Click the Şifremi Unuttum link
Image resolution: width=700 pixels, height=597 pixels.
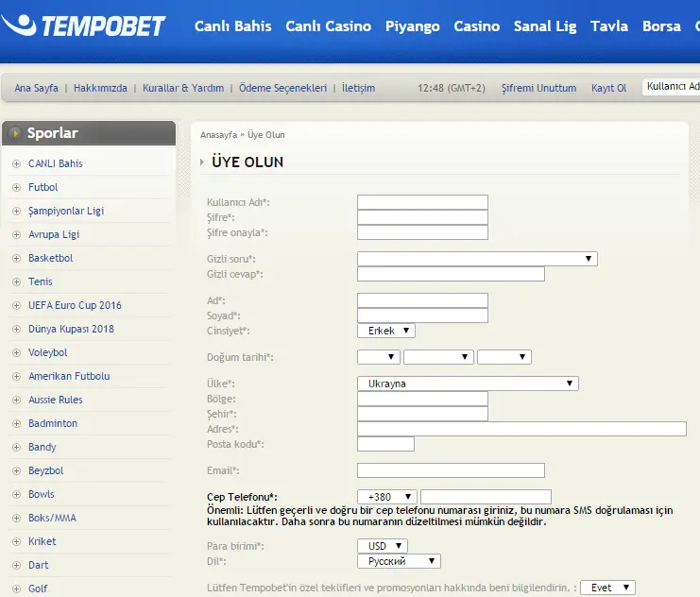(x=538, y=88)
